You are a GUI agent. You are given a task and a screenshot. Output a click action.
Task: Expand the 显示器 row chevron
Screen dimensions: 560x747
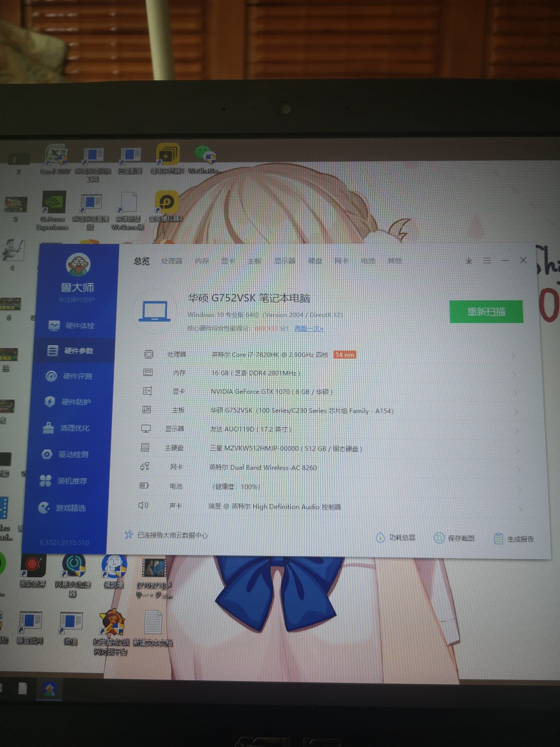(x=517, y=431)
